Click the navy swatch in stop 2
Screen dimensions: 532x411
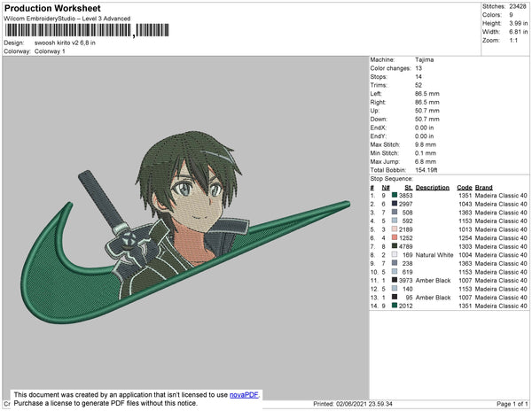click(x=395, y=204)
